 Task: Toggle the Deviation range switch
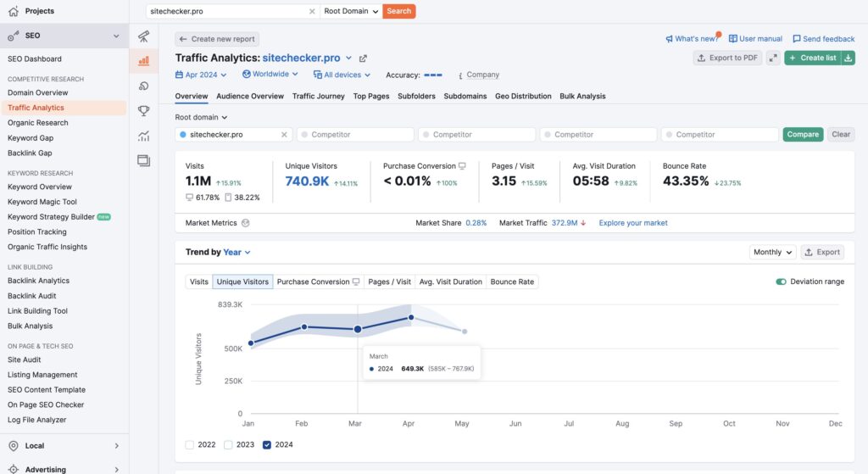[781, 282]
